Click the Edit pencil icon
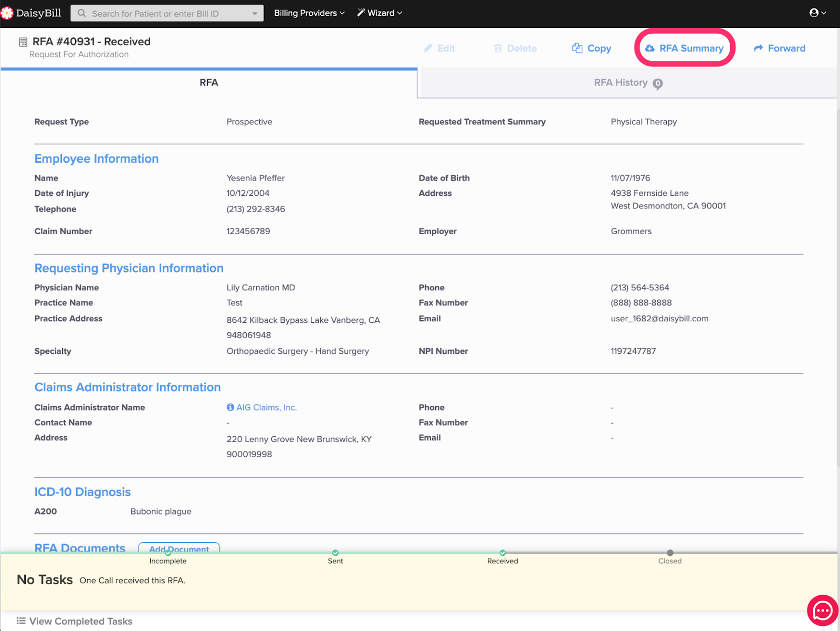 tap(428, 48)
